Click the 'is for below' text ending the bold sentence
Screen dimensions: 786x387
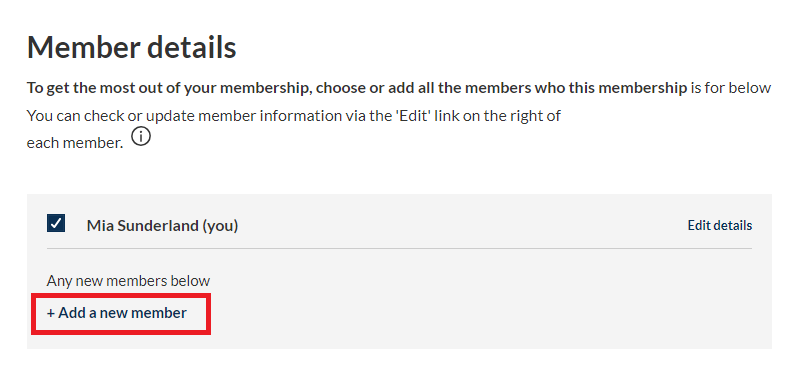point(730,88)
